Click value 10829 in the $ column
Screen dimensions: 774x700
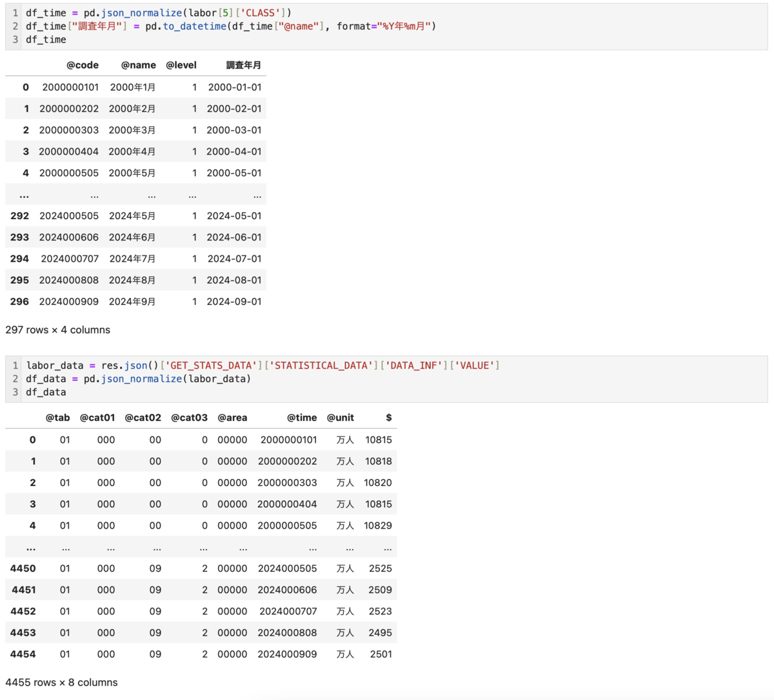[378, 526]
